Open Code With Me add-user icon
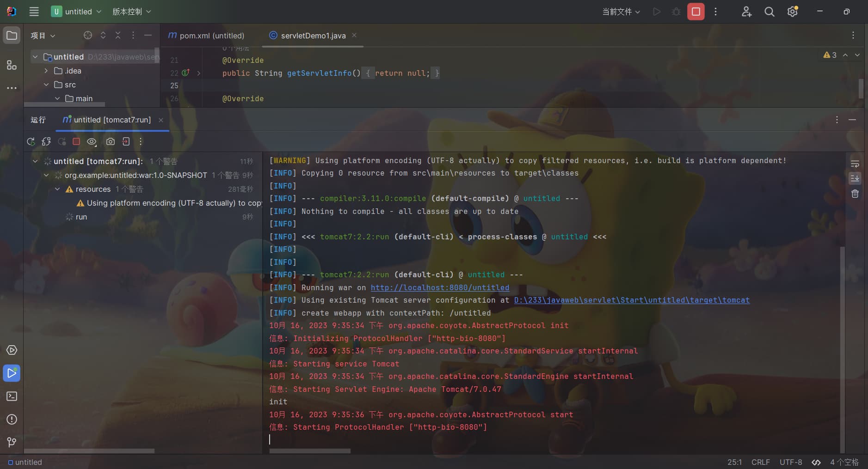 tap(746, 12)
